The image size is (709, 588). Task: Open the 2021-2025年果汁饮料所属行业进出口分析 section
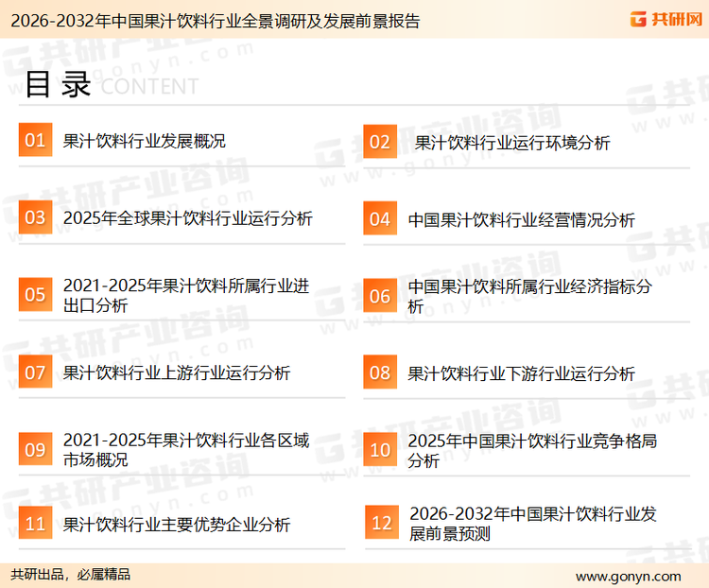pos(185,296)
